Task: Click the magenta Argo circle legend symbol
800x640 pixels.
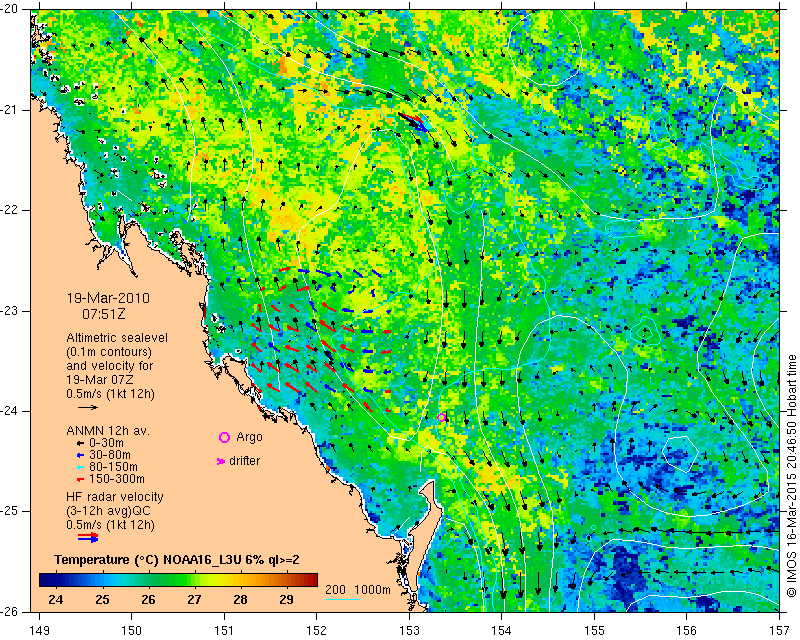Action: tap(224, 437)
